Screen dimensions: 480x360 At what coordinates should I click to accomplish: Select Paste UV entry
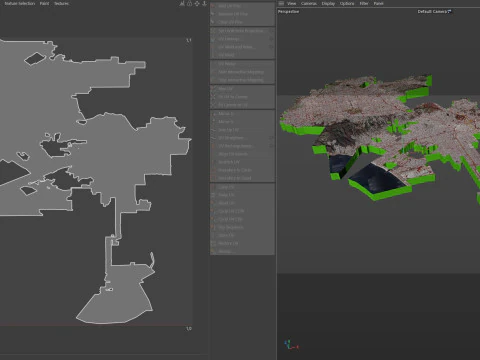point(242,195)
